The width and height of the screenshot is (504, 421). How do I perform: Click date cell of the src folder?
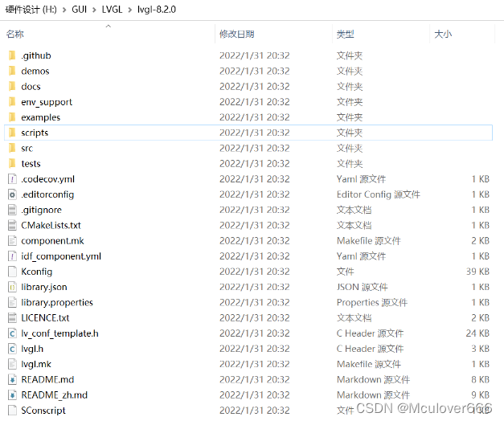[x=255, y=148]
